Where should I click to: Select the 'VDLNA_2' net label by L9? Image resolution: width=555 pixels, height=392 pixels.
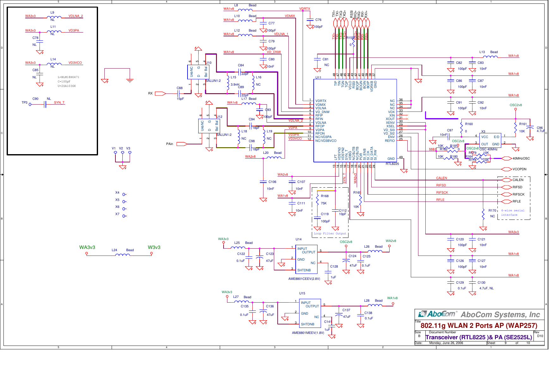[x=76, y=16]
